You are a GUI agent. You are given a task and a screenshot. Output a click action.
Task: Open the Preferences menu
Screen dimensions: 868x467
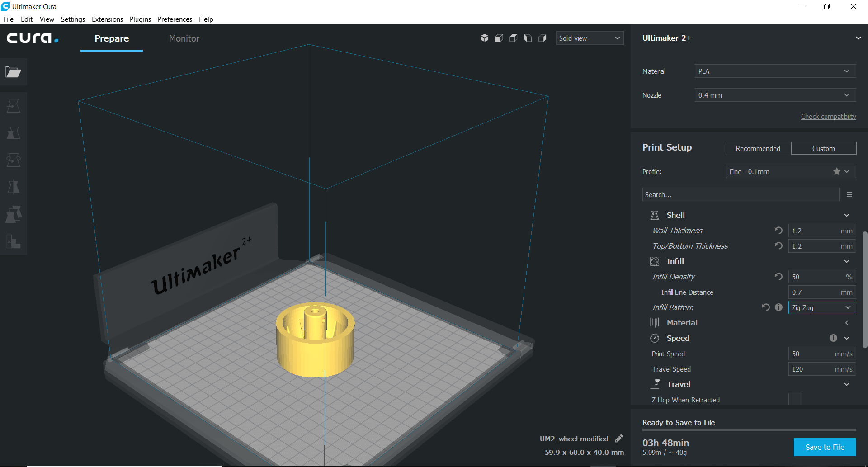coord(175,19)
